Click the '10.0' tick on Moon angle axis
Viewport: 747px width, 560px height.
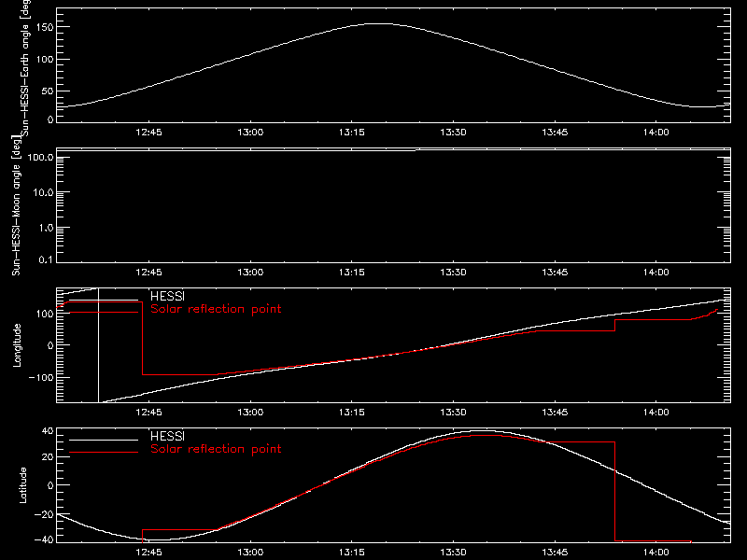[43, 193]
